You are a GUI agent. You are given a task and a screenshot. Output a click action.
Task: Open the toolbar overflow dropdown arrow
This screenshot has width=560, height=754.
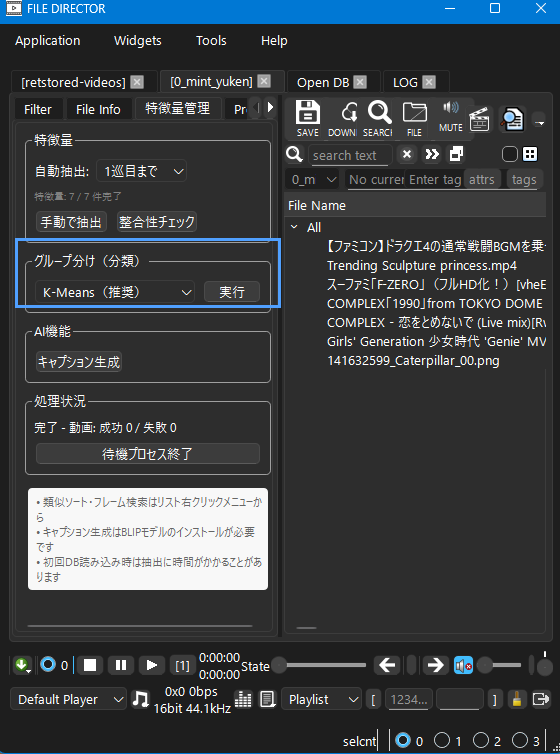click(x=539, y=123)
